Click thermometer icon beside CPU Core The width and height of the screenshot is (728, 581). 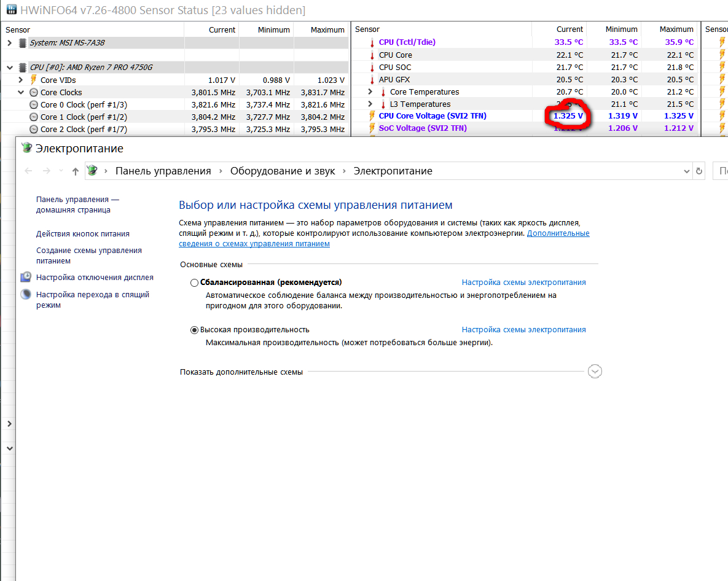point(372,55)
